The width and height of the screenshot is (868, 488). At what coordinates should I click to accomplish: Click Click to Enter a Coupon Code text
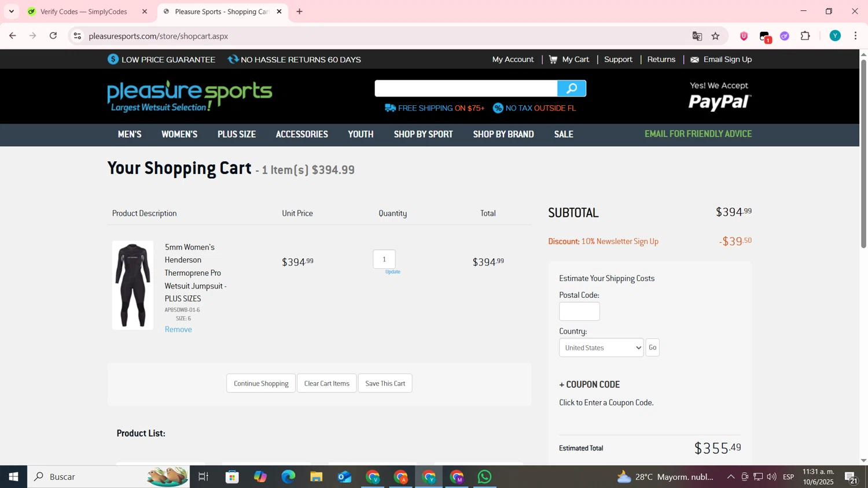click(606, 403)
